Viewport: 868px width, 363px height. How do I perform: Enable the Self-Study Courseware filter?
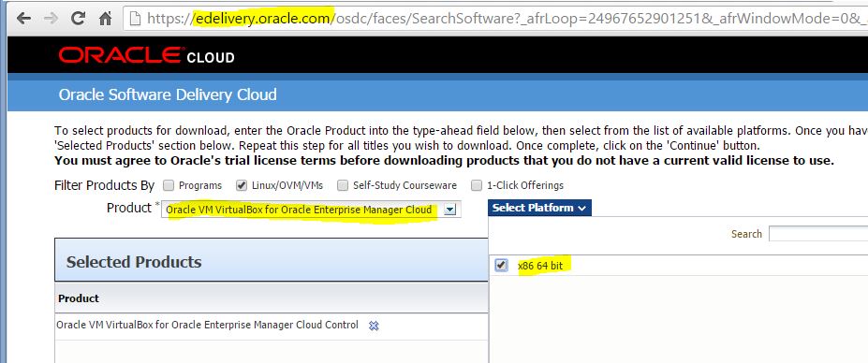[343, 185]
